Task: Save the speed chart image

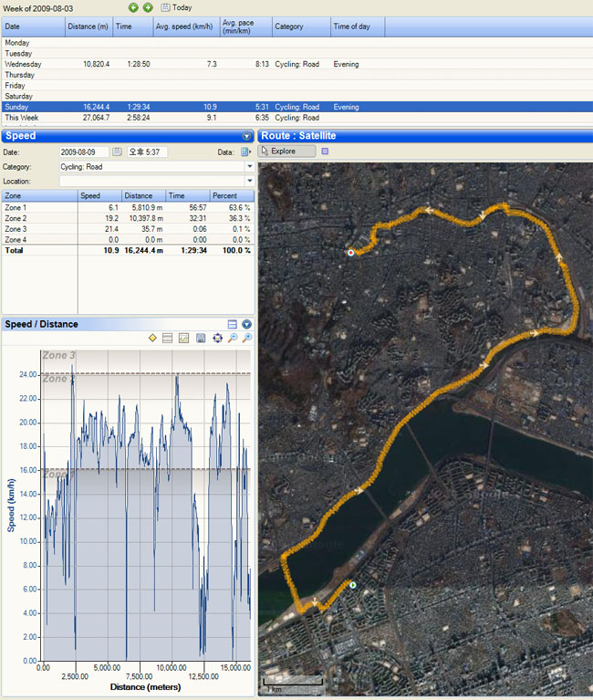Action: (201, 339)
